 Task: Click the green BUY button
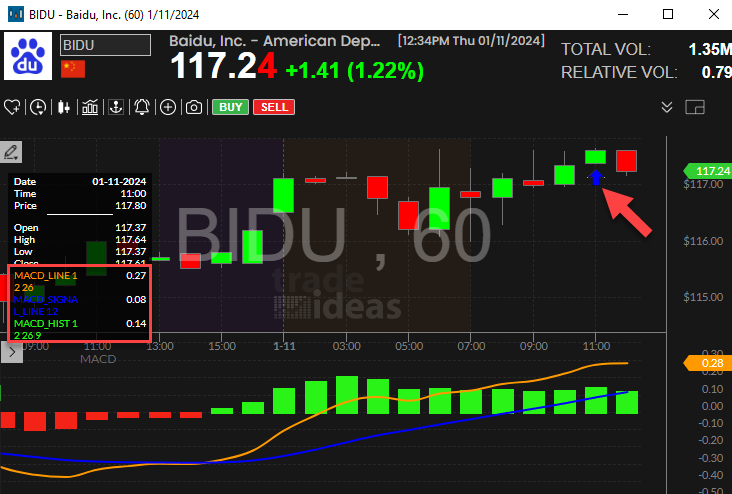tap(231, 107)
